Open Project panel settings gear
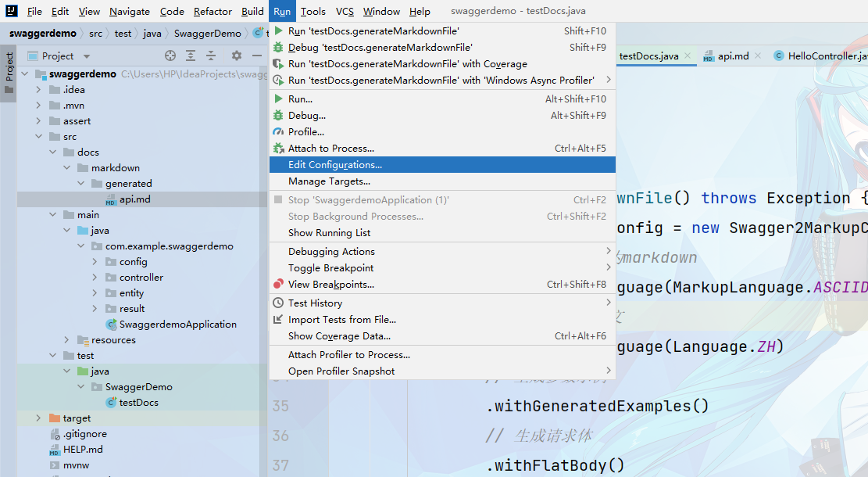This screenshot has height=477, width=868. pos(237,56)
